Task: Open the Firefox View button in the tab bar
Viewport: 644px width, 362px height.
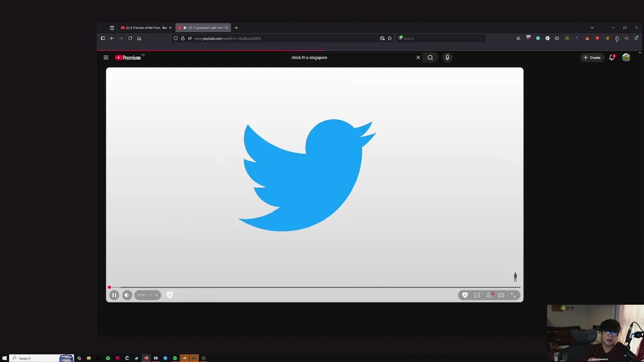Action: click(112, 28)
